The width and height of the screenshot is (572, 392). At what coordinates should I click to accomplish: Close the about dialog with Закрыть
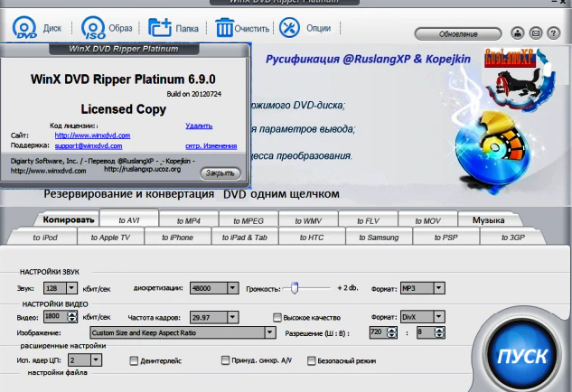(x=220, y=173)
